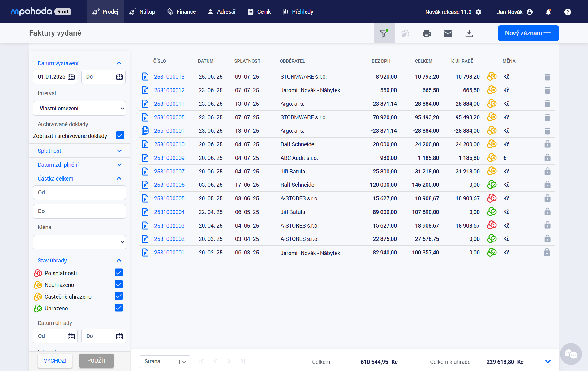Delete invoice 2581000011 with trash icon
This screenshot has width=588, height=371.
click(547, 104)
